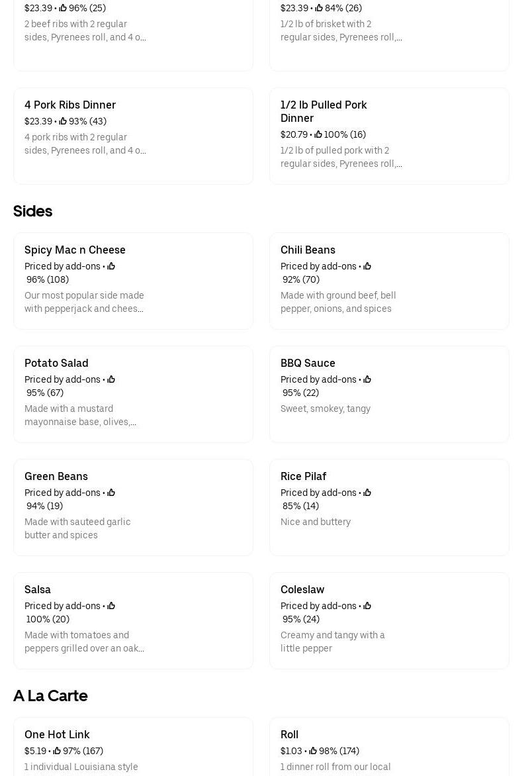Select the Spicy Mac n Cheese title
532x776 pixels.
coord(75,250)
